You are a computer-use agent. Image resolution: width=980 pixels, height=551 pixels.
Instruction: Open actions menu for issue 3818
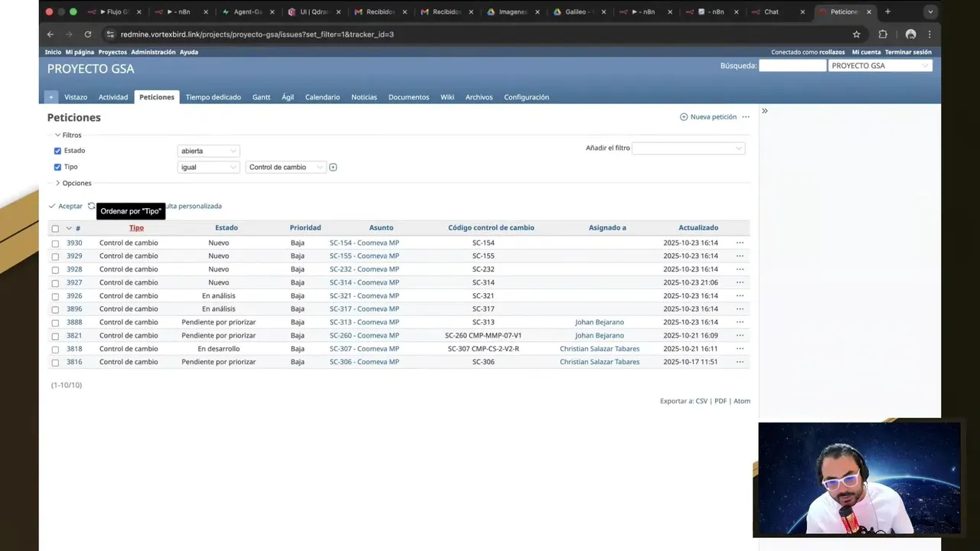click(x=740, y=349)
